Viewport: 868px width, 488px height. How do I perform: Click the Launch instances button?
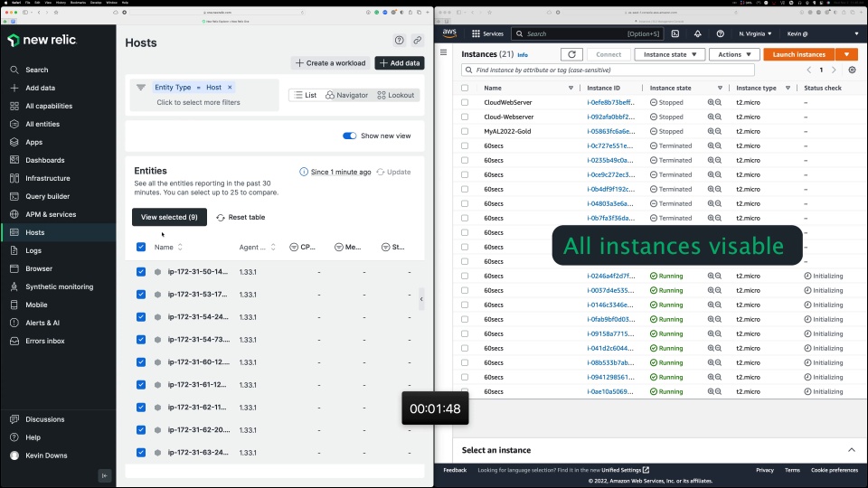799,54
